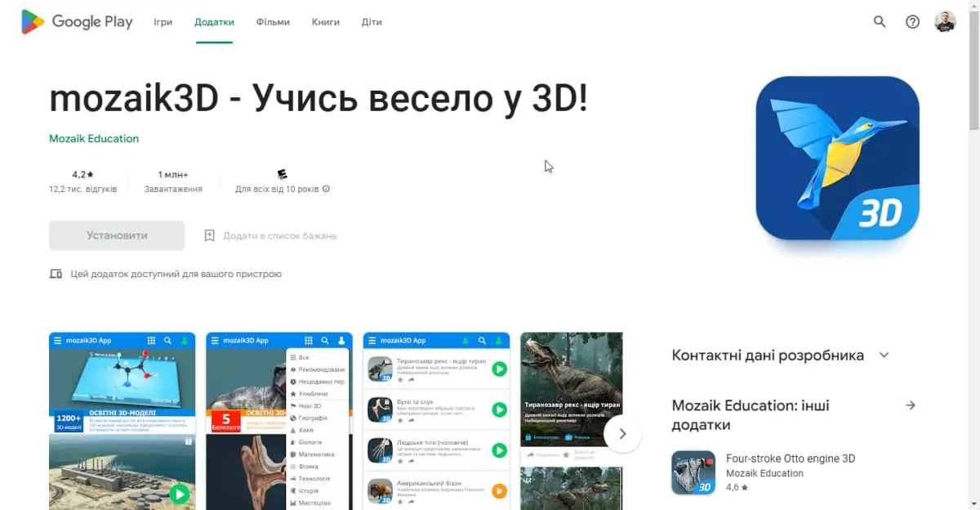Click the wishlist bookmark icon
980x510 pixels.
pyautogui.click(x=209, y=235)
